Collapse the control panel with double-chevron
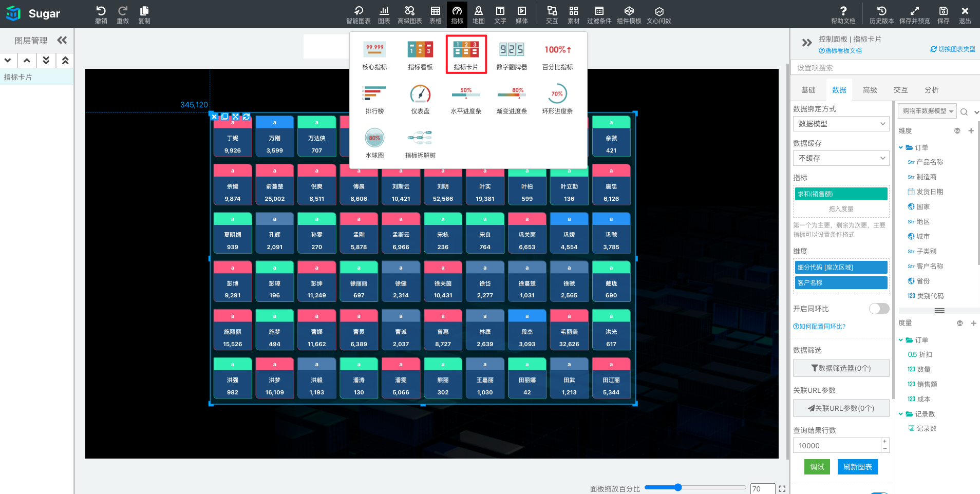Image resolution: width=980 pixels, height=494 pixels. [x=807, y=43]
